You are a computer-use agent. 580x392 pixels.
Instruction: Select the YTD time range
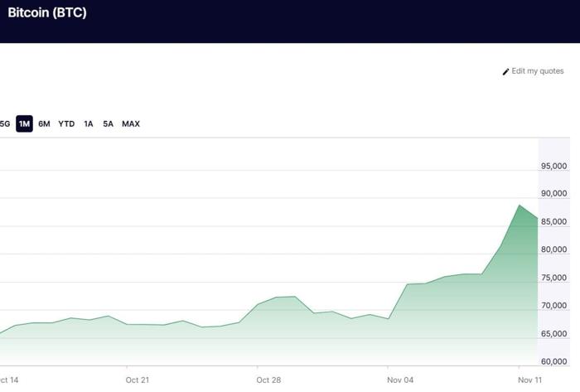point(66,123)
